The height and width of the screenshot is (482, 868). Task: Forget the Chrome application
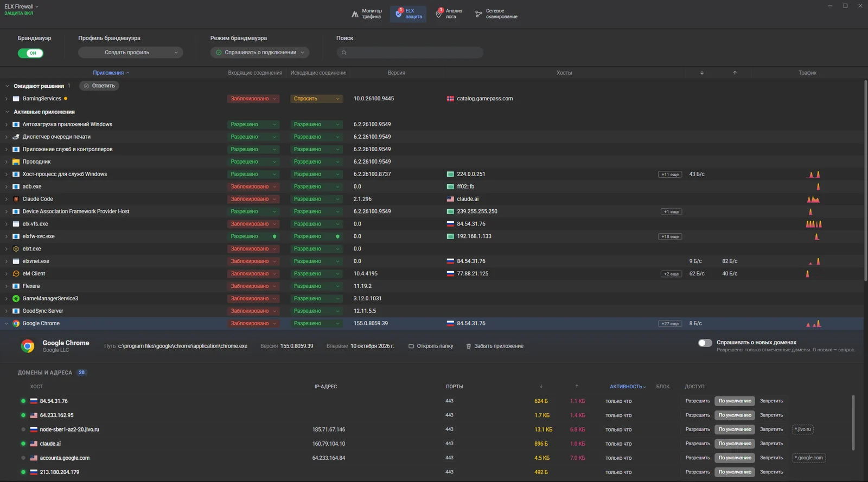(x=495, y=346)
